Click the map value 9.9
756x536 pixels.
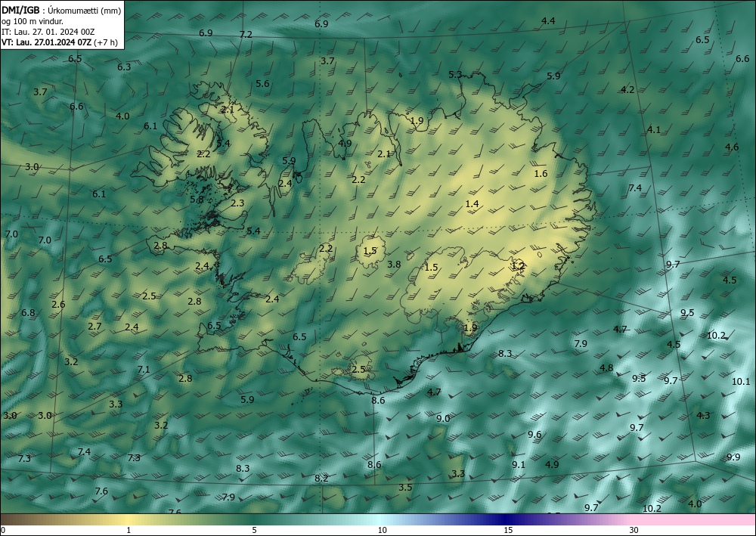point(733,457)
